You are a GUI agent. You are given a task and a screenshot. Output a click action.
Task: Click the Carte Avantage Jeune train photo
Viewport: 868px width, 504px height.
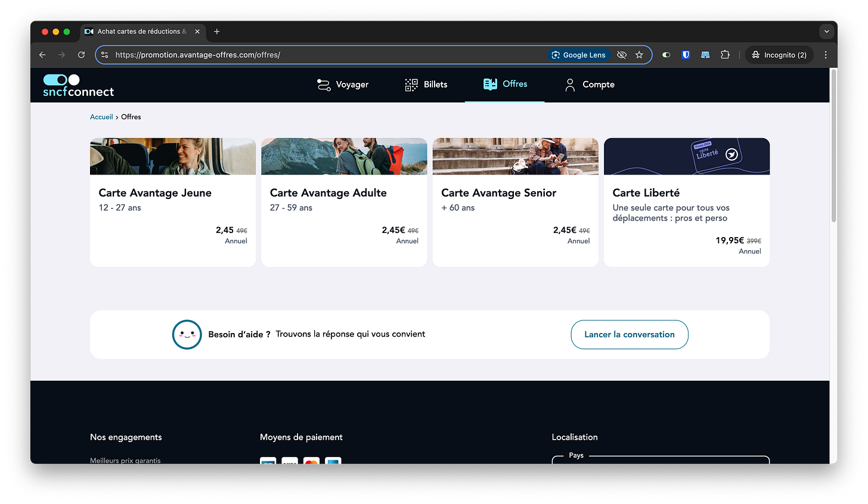pos(173,156)
